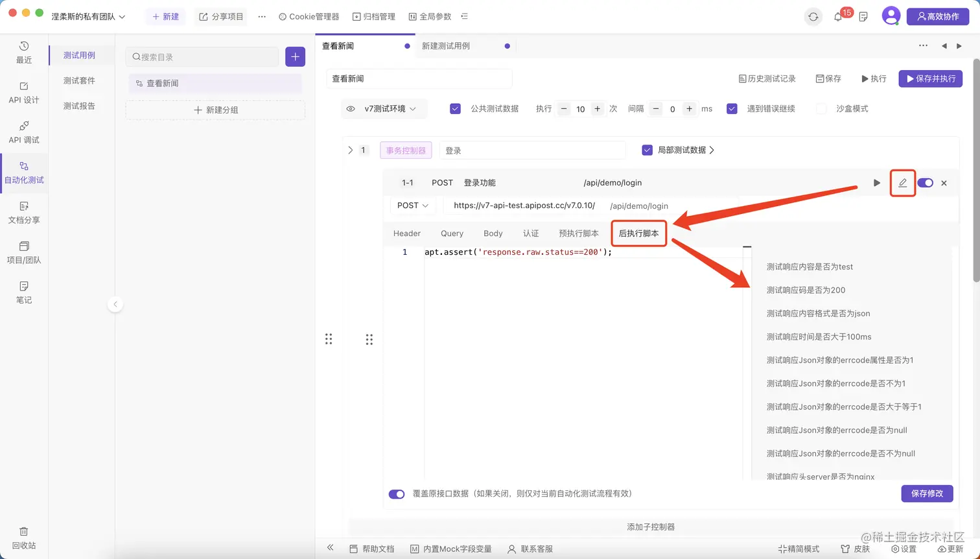980x559 pixels.
Task: Uncheck the 公共测试数据 checkbox
Action: (x=455, y=109)
